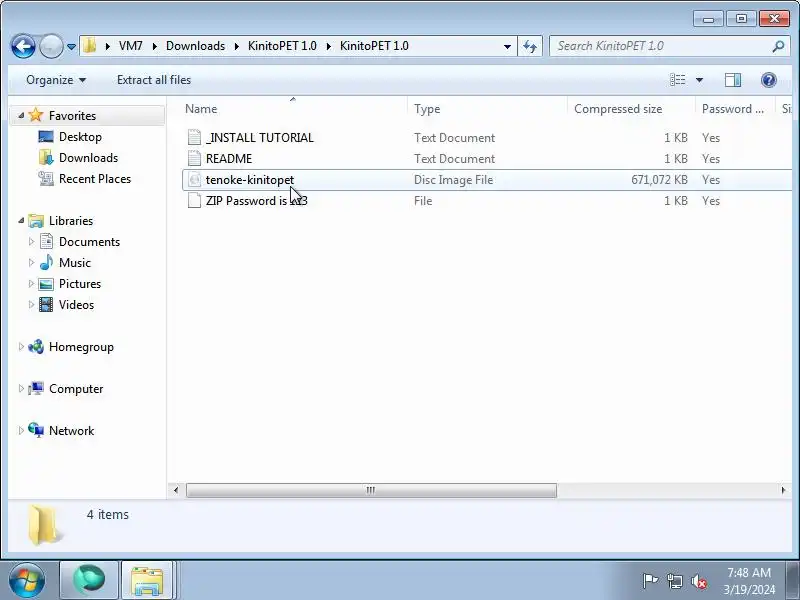Open the Documents library
This screenshot has width=800, height=600.
click(x=89, y=242)
